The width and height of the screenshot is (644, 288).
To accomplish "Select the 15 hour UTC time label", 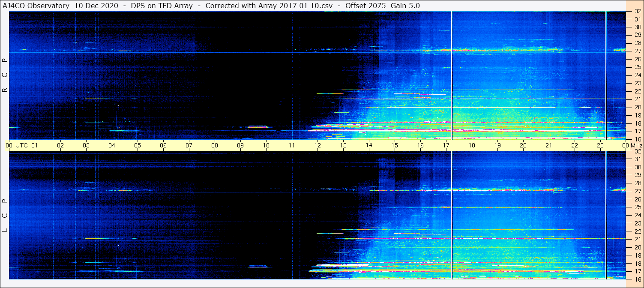I will coord(395,145).
